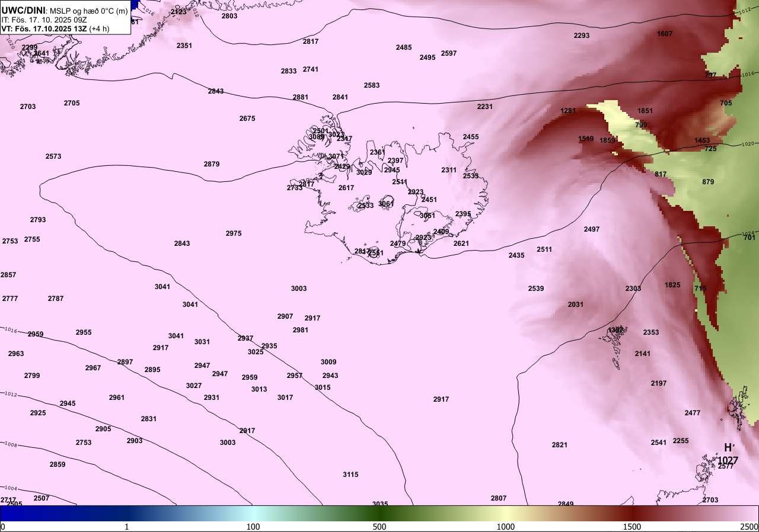Image resolution: width=759 pixels, height=532 pixels.
Task: Click the height value 2879
Action: tap(212, 164)
